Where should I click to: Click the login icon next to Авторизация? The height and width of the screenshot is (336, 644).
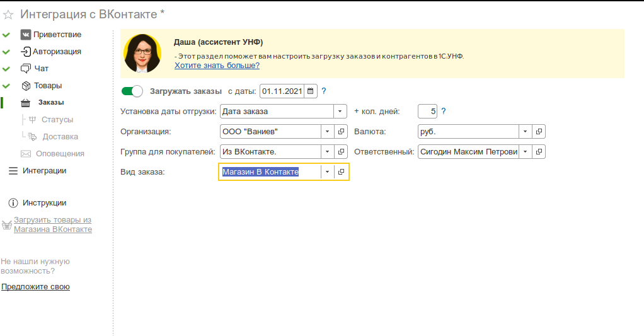[x=26, y=51]
